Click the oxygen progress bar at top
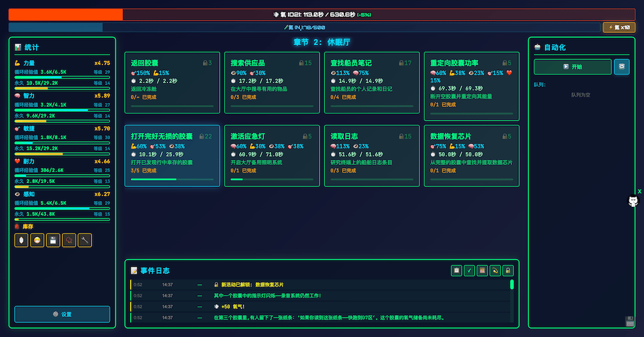The width and height of the screenshot is (644, 337). pyautogui.click(x=322, y=14)
